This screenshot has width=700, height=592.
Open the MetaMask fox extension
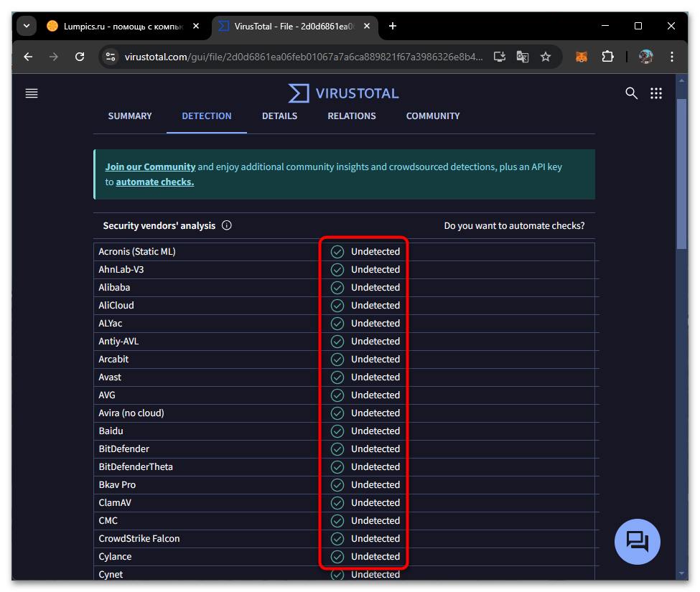pos(582,57)
